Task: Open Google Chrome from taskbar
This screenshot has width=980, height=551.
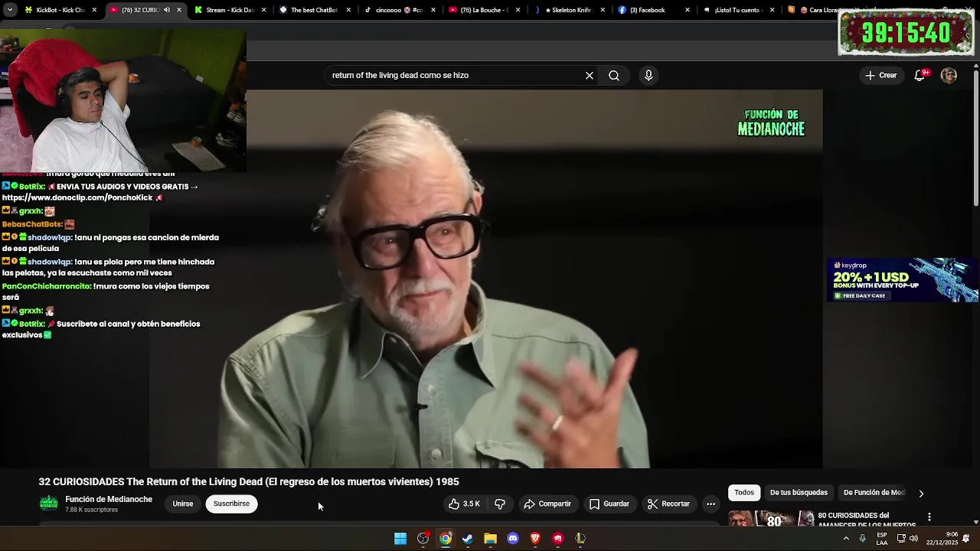Action: tap(446, 539)
